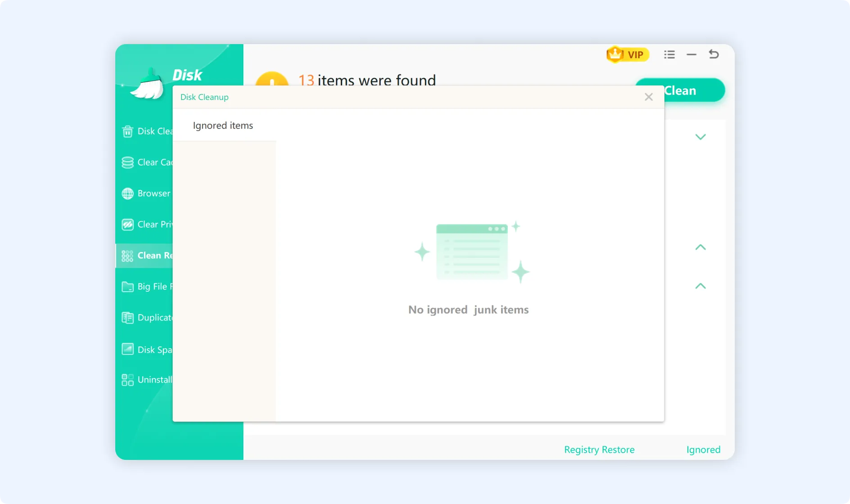Click the Uninstall apps icon
This screenshot has width=850, height=504.
point(127,380)
